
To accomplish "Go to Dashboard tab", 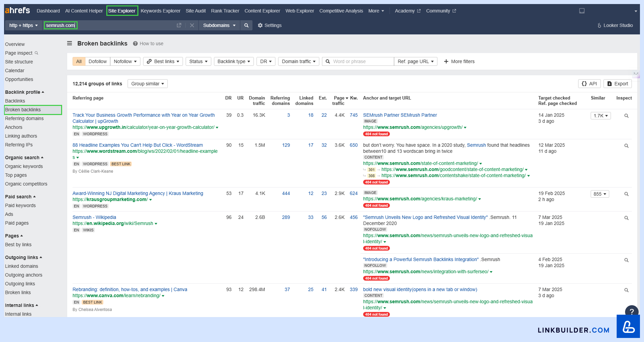I will (x=48, y=11).
